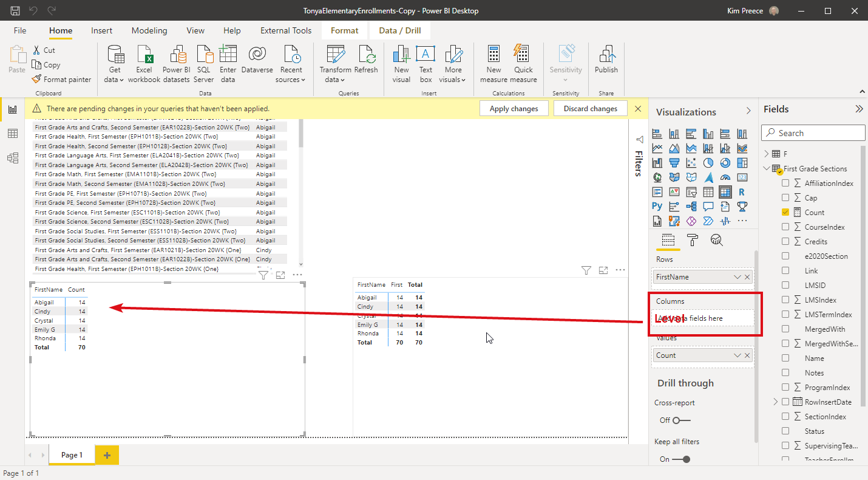Open the Model view in left sidebar
This screenshot has height=480, width=868.
[x=12, y=158]
